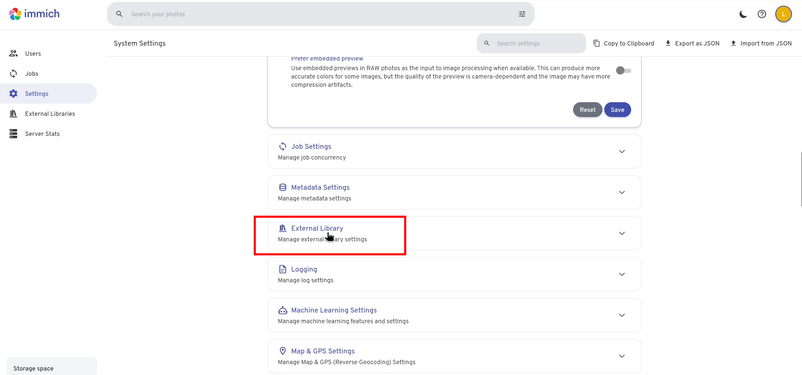Click Export as JSON
Viewport: 802px width, 375px height.
click(692, 43)
